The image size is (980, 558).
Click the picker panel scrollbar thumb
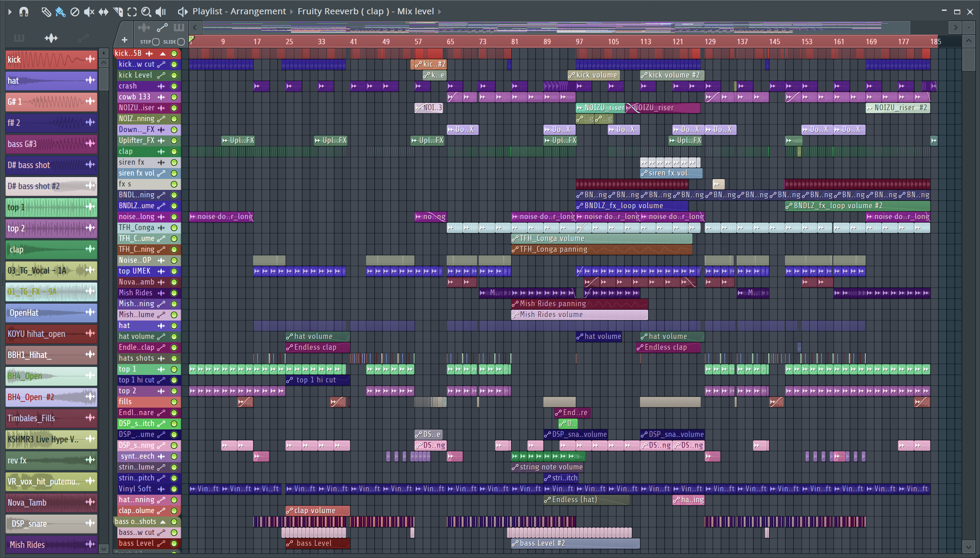click(x=103, y=79)
